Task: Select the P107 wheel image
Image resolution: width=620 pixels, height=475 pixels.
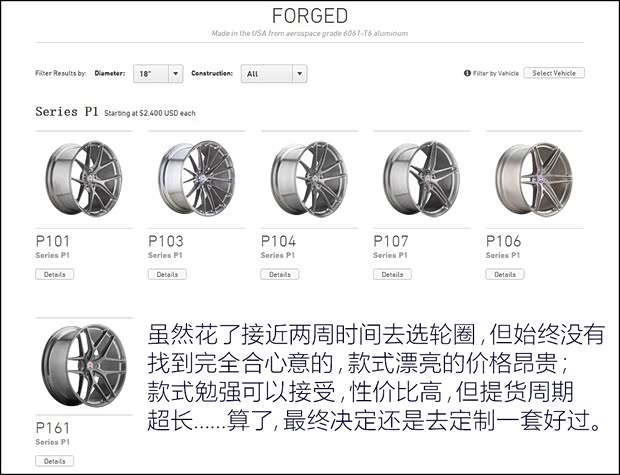Action: 422,179
